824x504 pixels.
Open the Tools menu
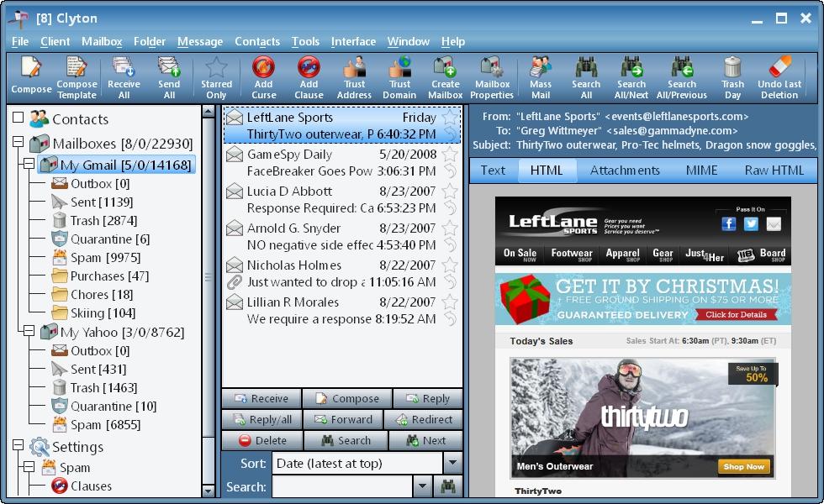(305, 41)
